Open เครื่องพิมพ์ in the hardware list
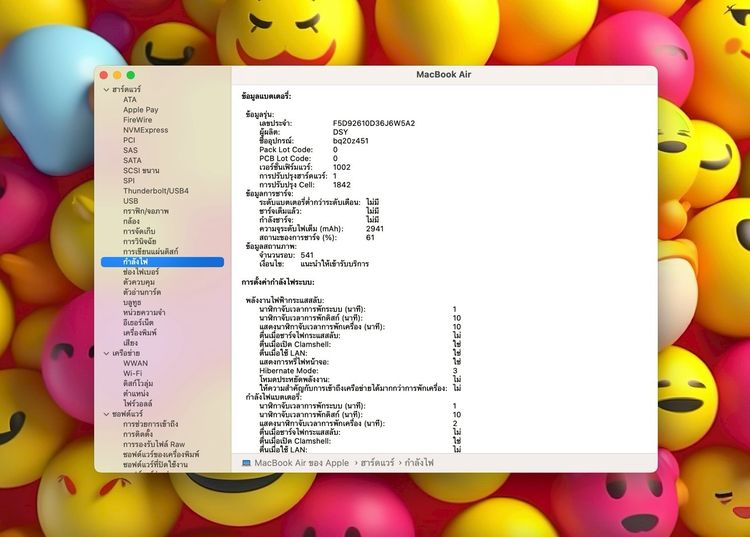This screenshot has height=537, width=750. click(x=140, y=333)
